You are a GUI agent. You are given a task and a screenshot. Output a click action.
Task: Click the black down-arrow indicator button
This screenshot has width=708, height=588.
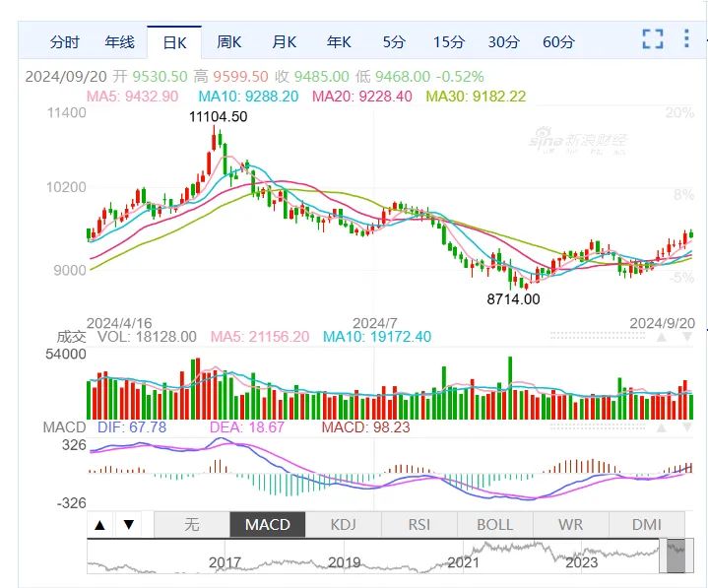129,524
